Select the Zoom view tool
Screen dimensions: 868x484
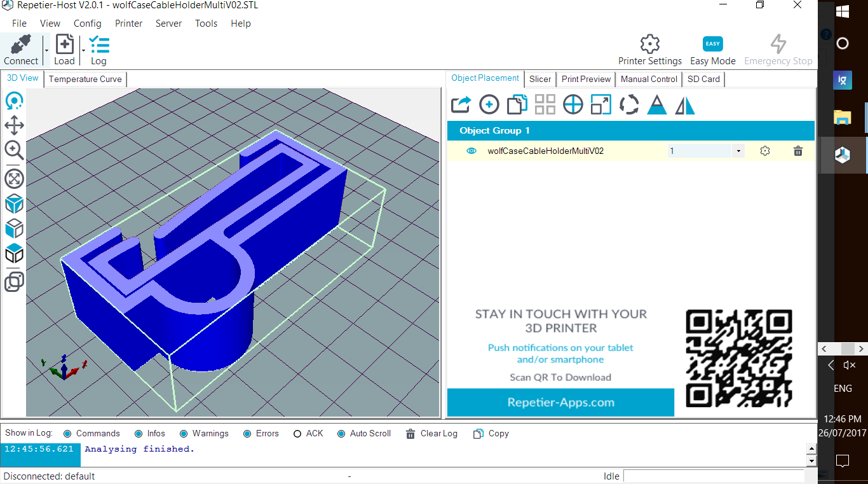tap(14, 150)
